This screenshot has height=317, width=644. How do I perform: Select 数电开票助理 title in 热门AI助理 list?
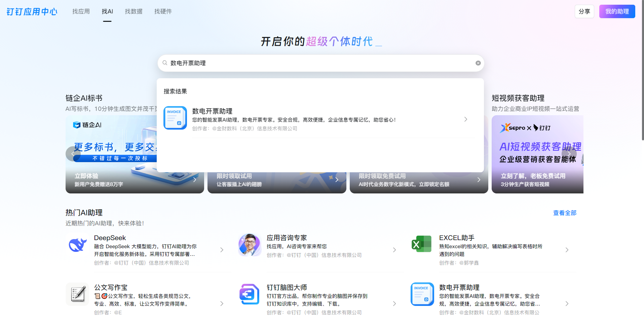pyautogui.click(x=459, y=287)
